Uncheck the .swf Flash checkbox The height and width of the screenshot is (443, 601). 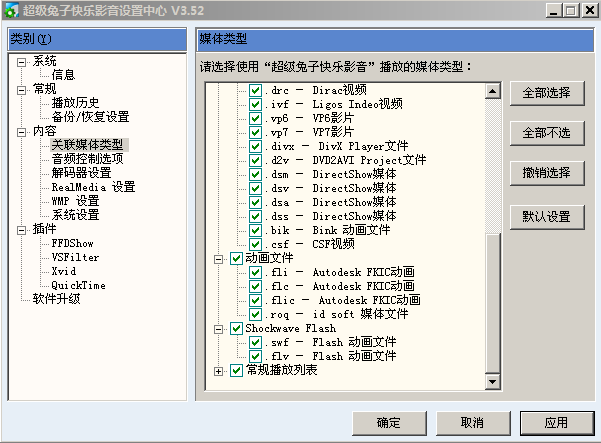click(256, 342)
